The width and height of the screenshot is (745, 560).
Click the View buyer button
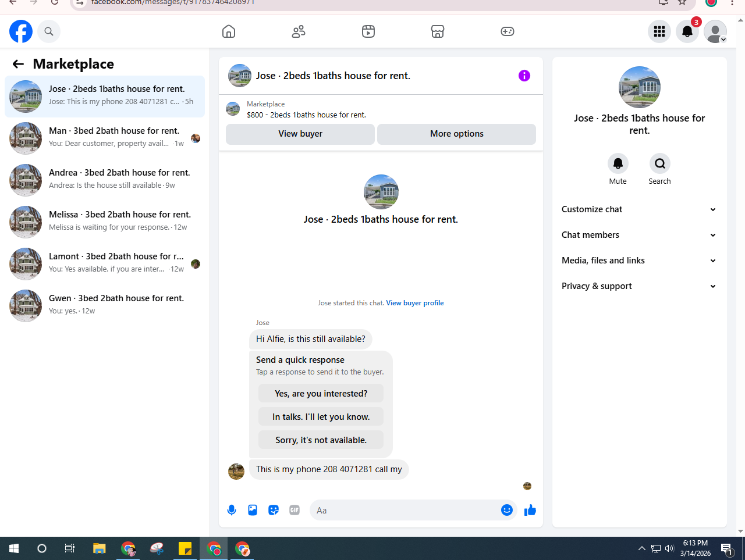coord(300,134)
